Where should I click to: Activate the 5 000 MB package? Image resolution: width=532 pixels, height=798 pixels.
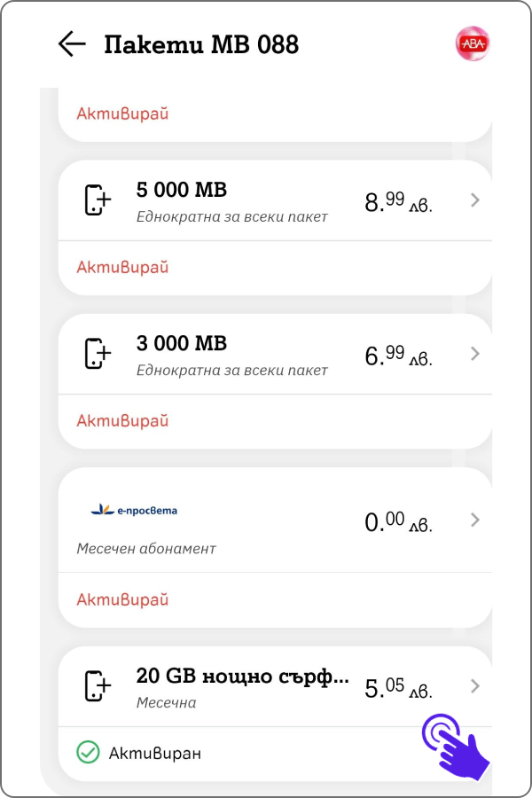pyautogui.click(x=122, y=267)
